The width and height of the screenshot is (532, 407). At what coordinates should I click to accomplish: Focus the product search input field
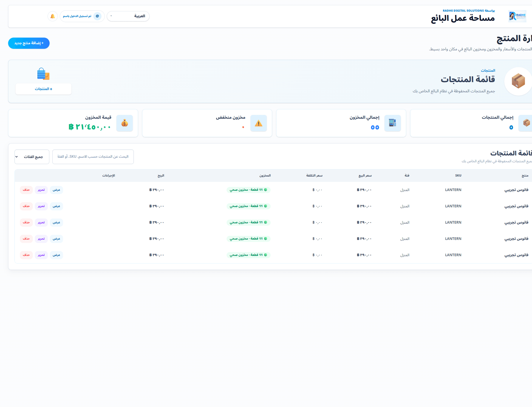tap(93, 157)
